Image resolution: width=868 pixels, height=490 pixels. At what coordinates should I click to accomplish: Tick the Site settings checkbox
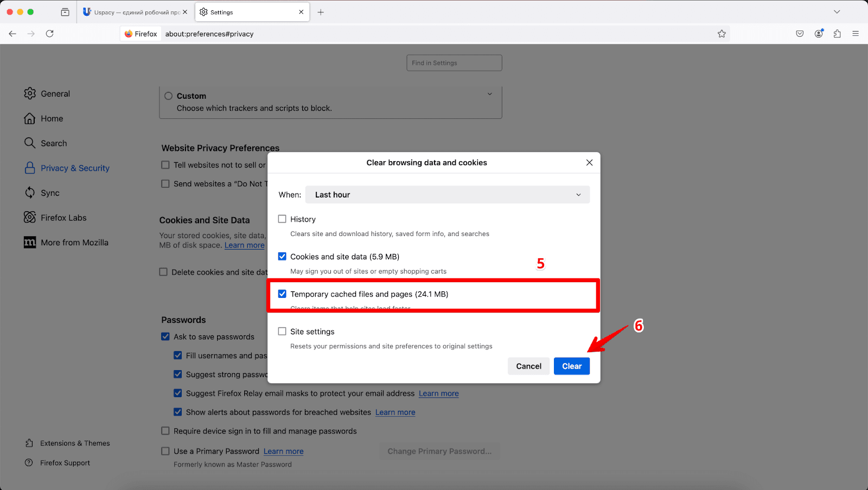pos(282,332)
